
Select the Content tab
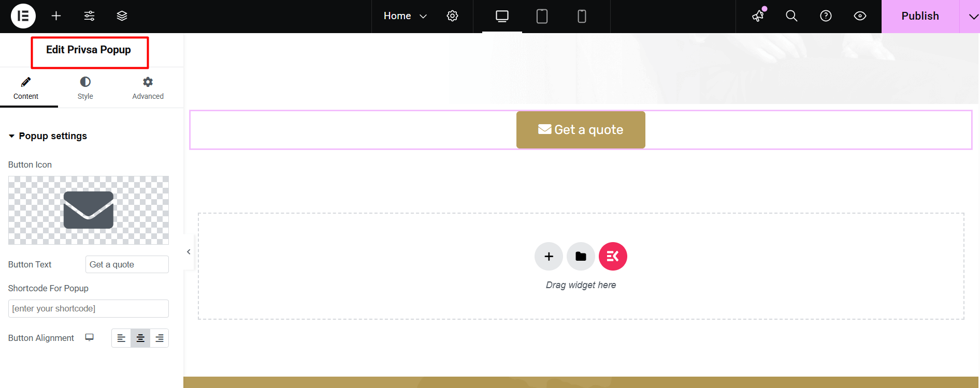coord(26,88)
